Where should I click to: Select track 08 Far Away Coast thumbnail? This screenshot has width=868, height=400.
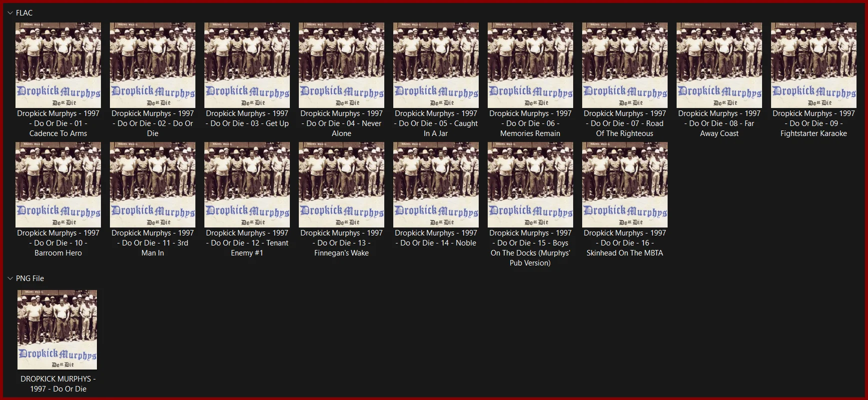[x=719, y=65]
